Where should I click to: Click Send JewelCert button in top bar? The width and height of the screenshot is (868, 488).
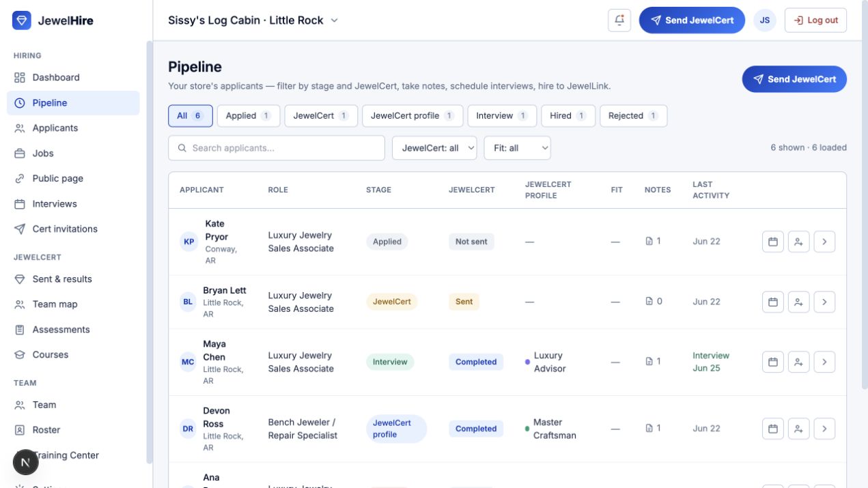692,20
